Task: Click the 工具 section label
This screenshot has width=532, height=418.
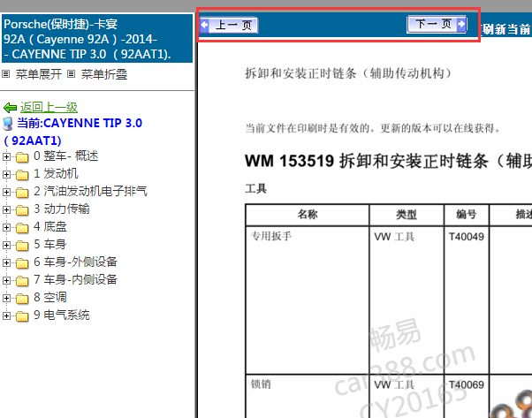Action: [255, 188]
